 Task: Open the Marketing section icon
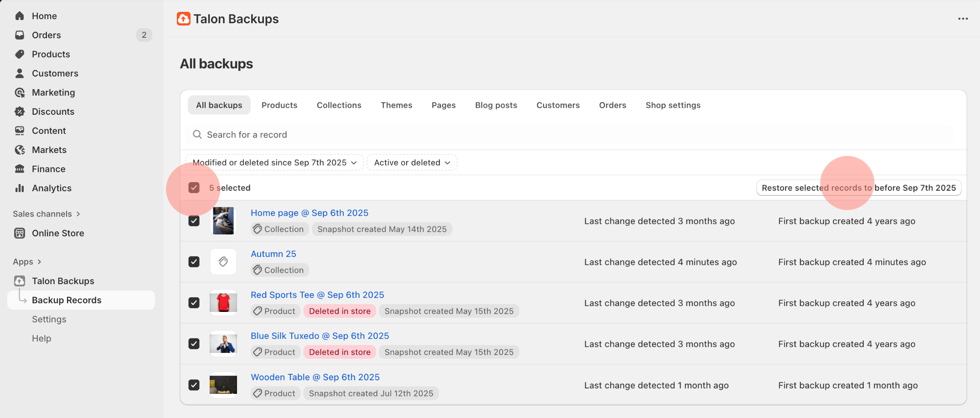click(x=20, y=92)
